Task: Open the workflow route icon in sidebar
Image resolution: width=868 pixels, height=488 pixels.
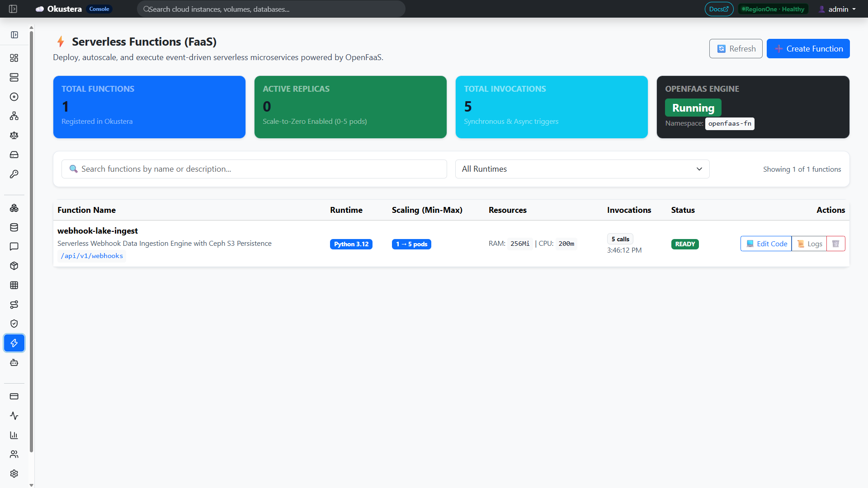Action: [x=14, y=305]
